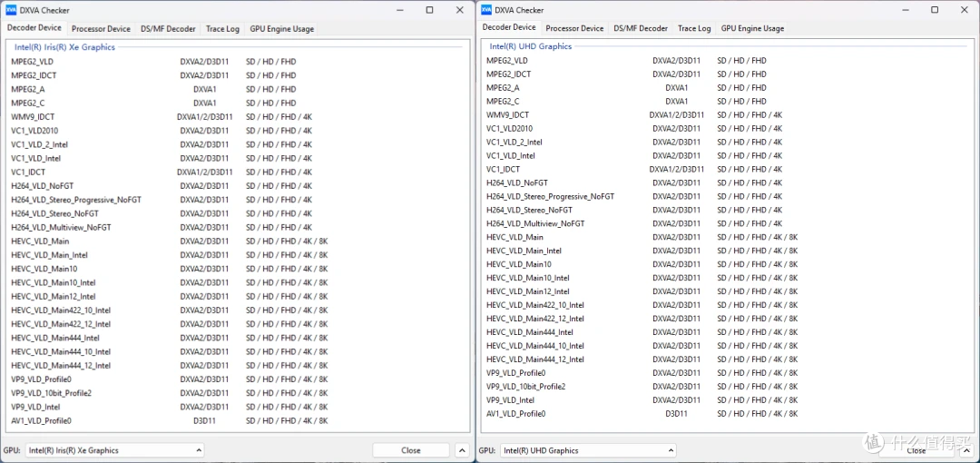
Task: Click the up-arrow expander beside Close in left window
Action: point(461,450)
